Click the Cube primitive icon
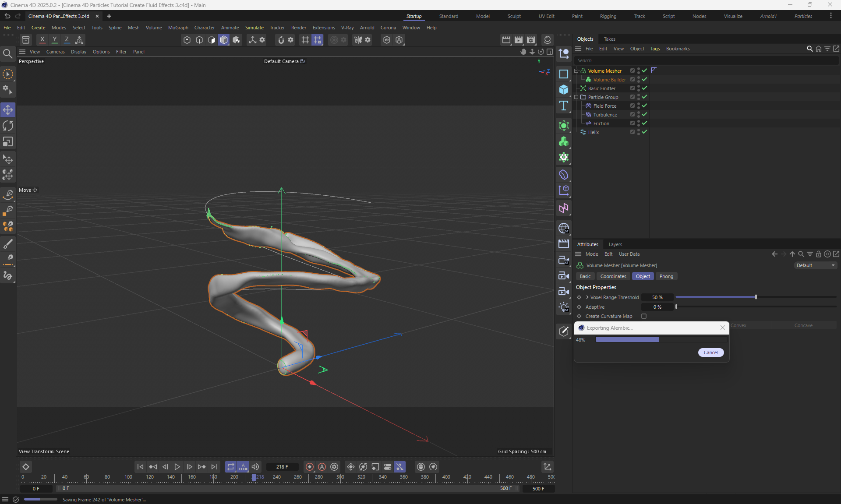This screenshot has height=504, width=841. 564,90
